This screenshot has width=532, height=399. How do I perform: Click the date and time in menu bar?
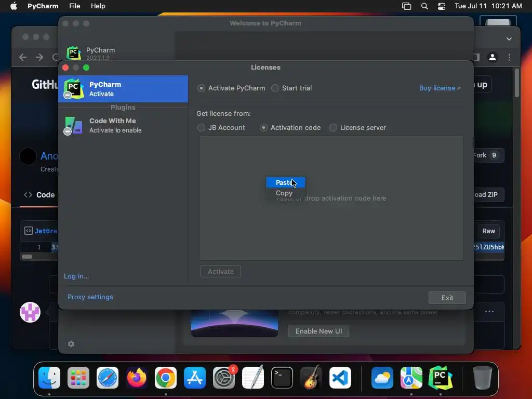(x=488, y=6)
